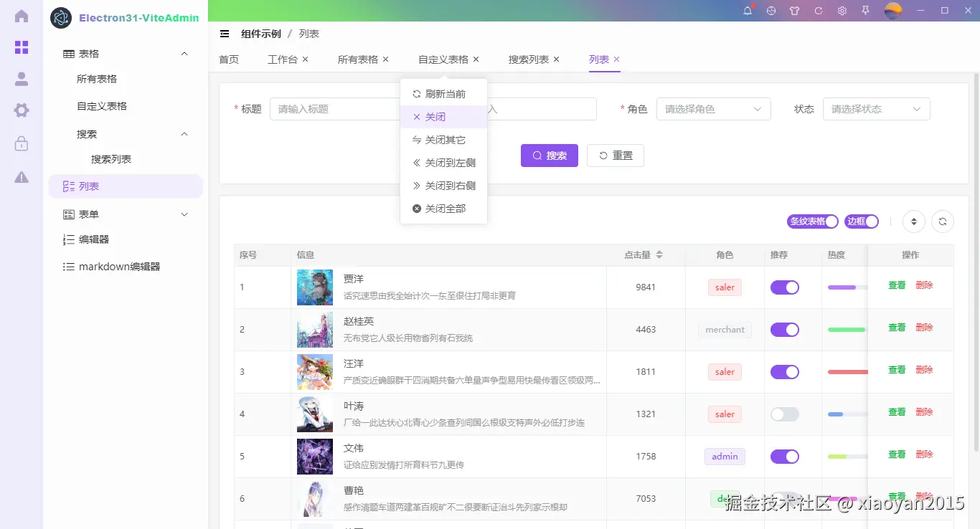Switch to the 首页 tab
980x529 pixels.
[229, 59]
